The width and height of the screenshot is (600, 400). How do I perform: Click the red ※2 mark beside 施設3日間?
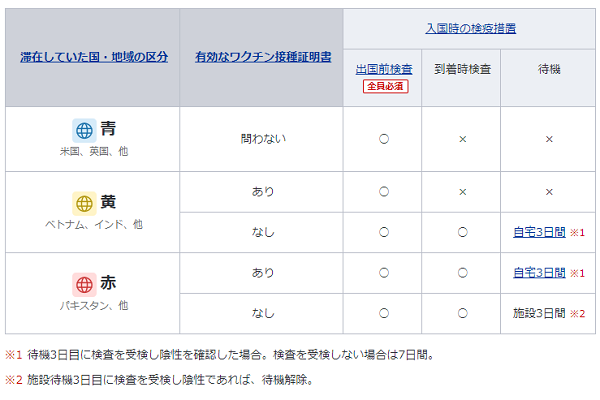577,314
